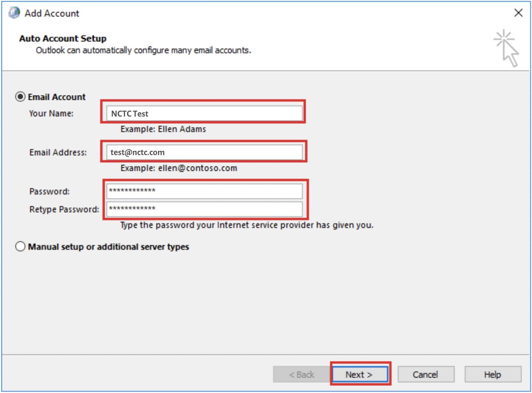Open the Help dialog
This screenshot has width=532, height=393.
[492, 374]
